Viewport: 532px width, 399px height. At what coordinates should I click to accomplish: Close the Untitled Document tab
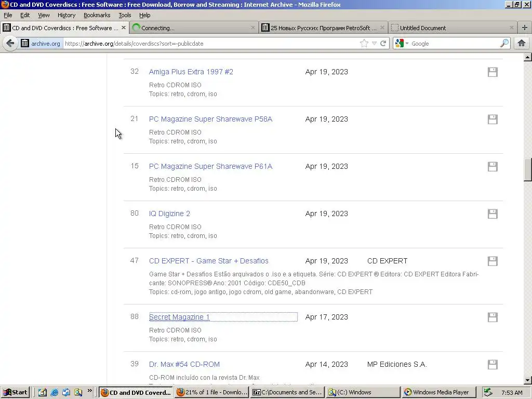coord(511,28)
